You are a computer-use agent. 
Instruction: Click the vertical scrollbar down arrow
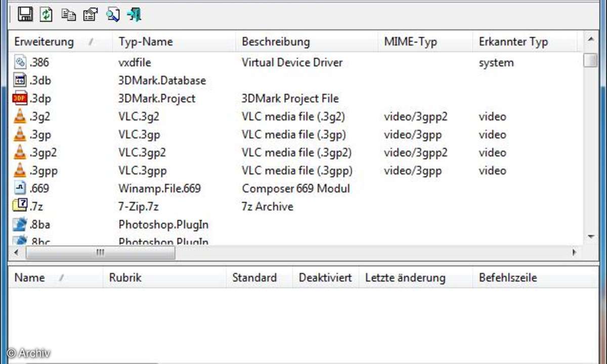[x=590, y=237]
